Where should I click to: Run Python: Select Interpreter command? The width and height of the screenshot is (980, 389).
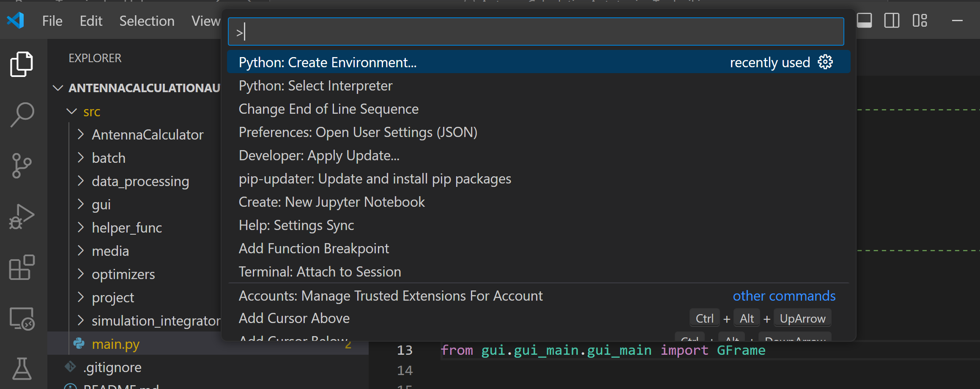pos(315,86)
